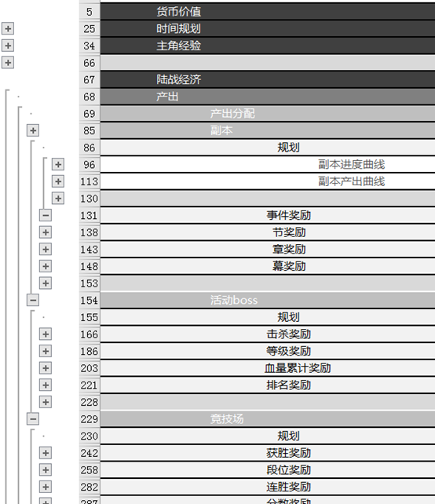Select row header 68
The width and height of the screenshot is (435, 504).
point(90,97)
